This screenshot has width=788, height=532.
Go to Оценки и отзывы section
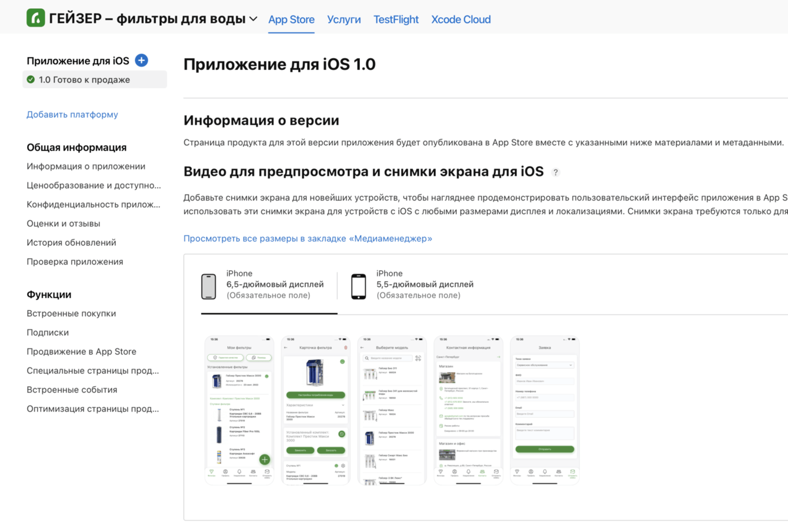tap(64, 223)
